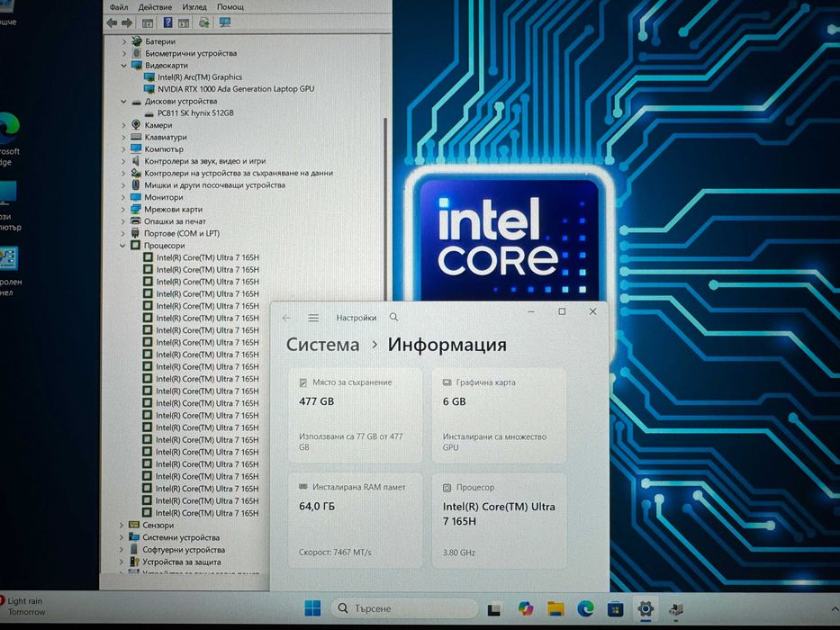This screenshot has height=630, width=840.
Task: Expand the Биометрични устройства node arrow
Action: point(124,53)
